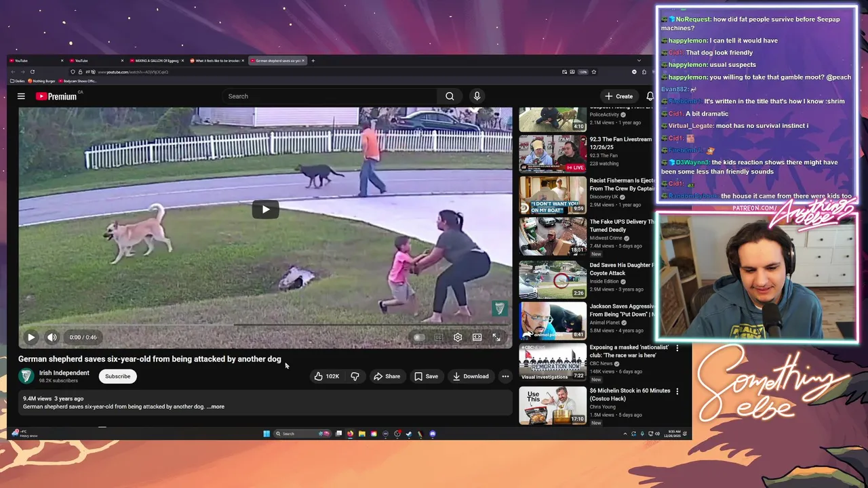Open the $6 Michelin Stock video title
This screenshot has height=488, width=868.
coord(630,394)
